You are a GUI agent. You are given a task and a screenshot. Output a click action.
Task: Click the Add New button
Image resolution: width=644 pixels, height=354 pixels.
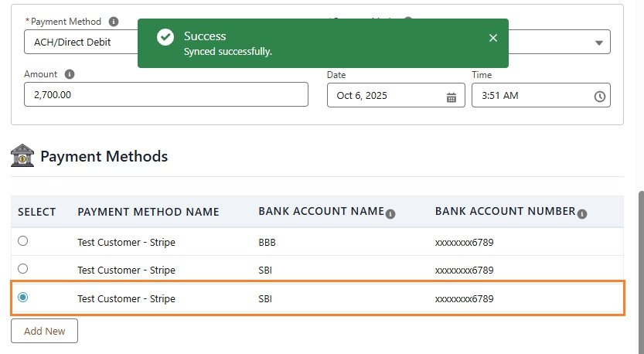tap(44, 331)
